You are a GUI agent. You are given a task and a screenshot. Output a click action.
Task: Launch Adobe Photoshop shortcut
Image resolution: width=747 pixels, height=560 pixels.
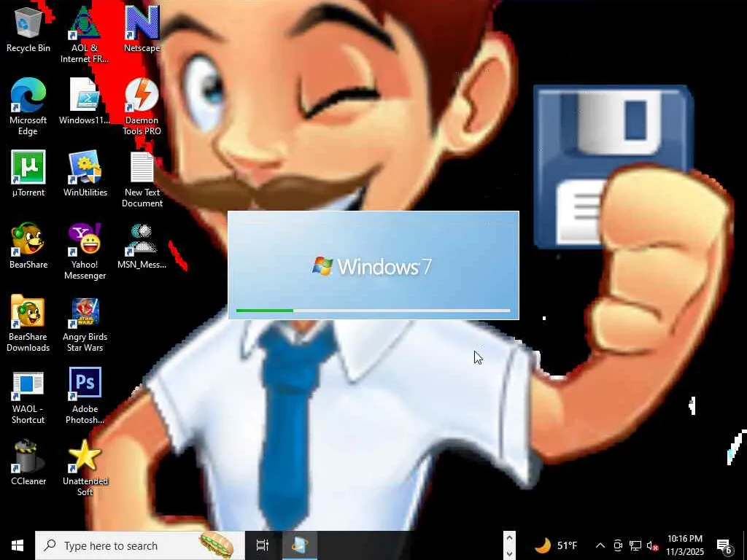point(85,395)
